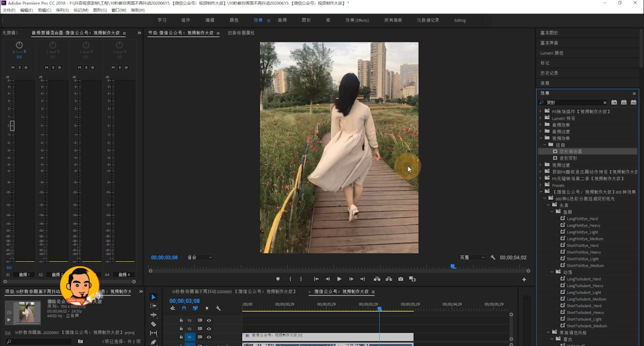Toggle linked selection in timeline header
Screen dimensions: 644x346
195,308
